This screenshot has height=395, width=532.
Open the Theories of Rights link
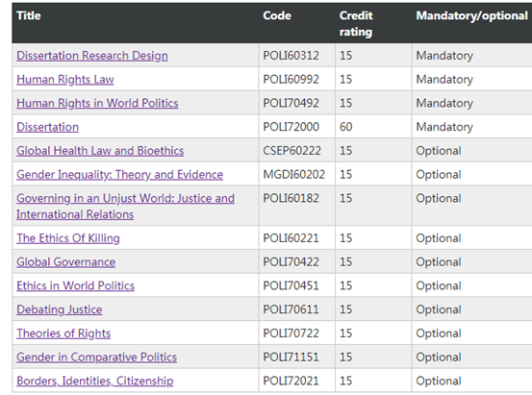tap(63, 333)
